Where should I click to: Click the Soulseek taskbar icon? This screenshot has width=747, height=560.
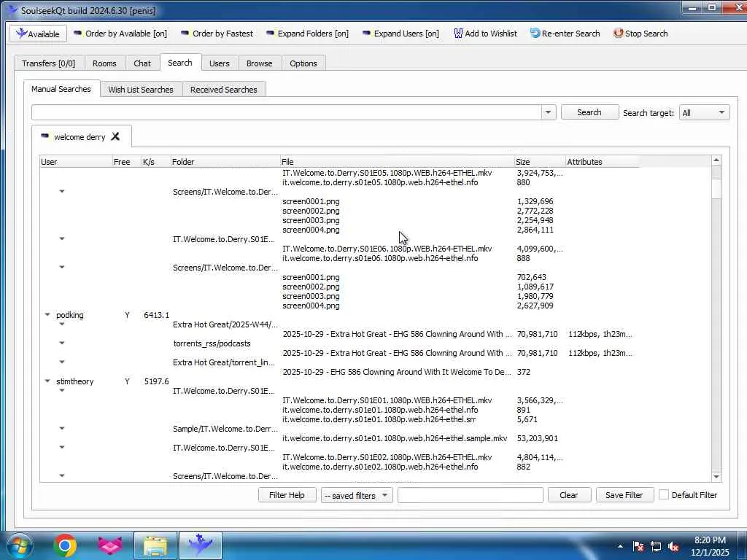201,545
